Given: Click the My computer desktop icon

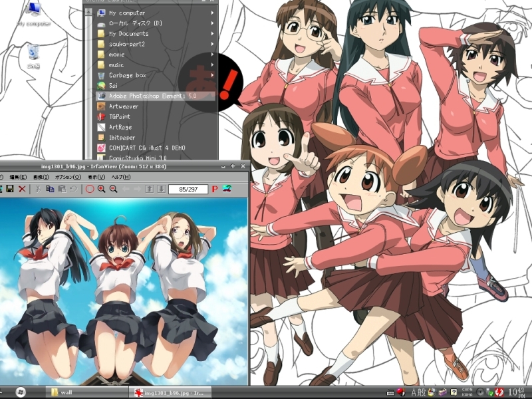Looking at the screenshot, I should [34, 14].
